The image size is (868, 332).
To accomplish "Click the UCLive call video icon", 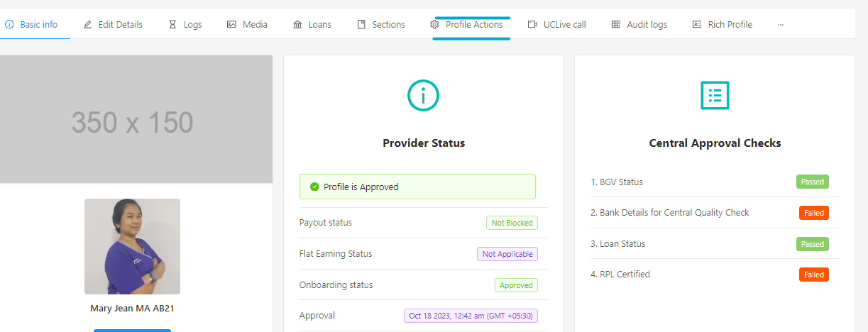I will pyautogui.click(x=532, y=24).
